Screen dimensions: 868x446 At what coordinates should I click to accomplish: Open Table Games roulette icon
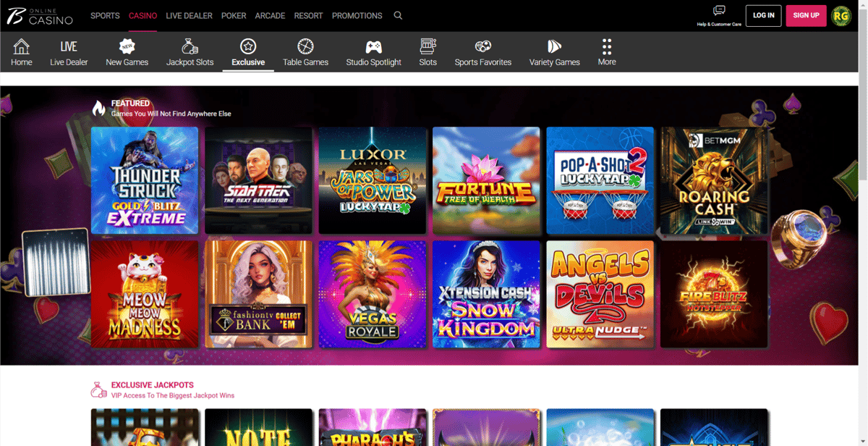coord(305,46)
